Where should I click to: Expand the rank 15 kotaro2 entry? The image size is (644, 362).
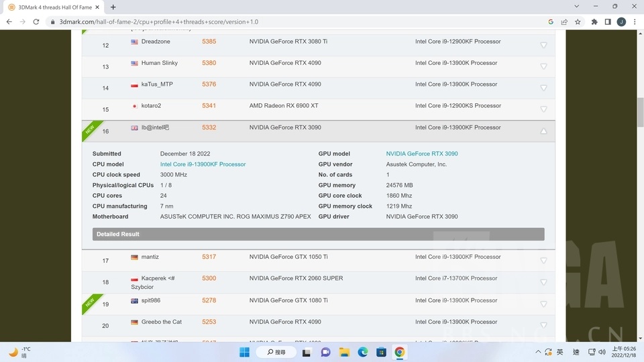tap(543, 109)
